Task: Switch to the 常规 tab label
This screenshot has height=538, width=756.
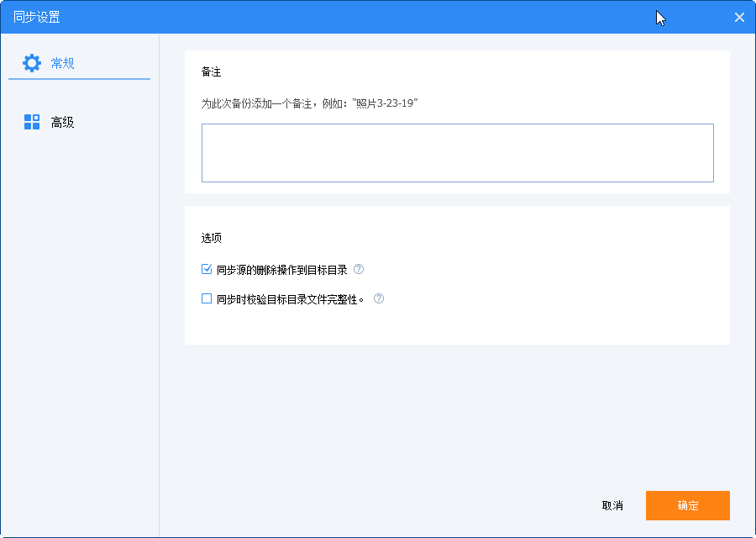Action: 62,63
